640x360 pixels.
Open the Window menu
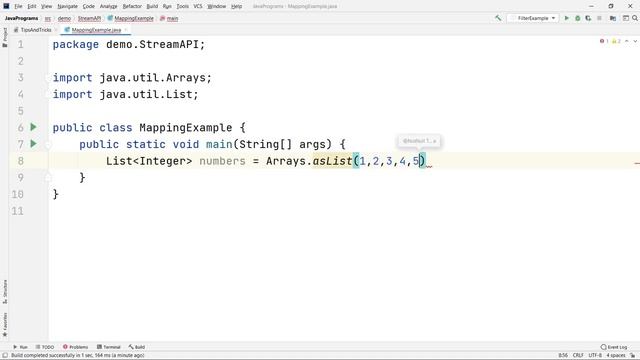tap(217, 6)
